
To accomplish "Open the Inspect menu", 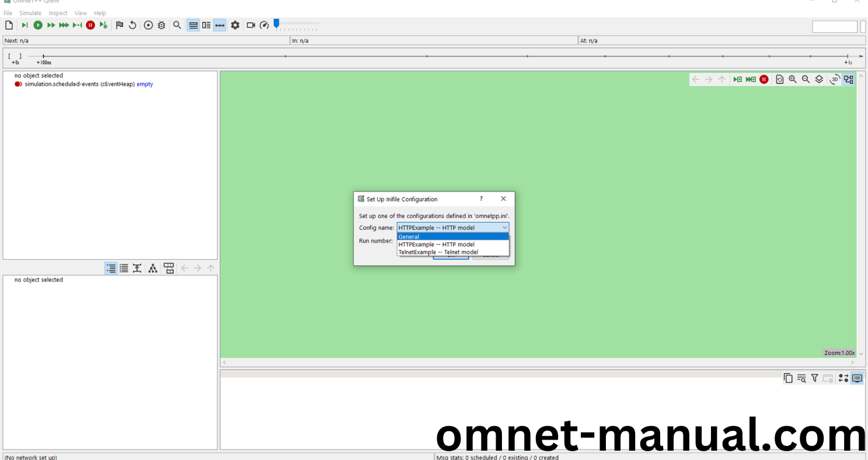I will coord(58,13).
